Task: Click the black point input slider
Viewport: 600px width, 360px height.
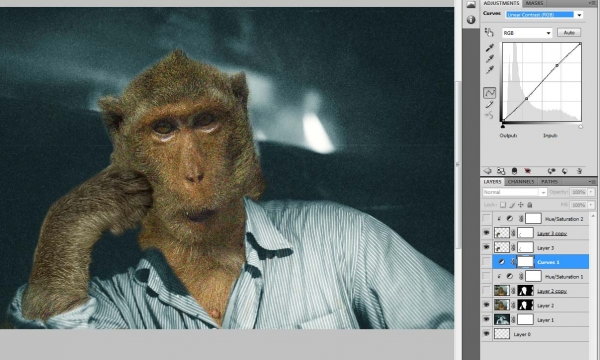Action: 503,126
